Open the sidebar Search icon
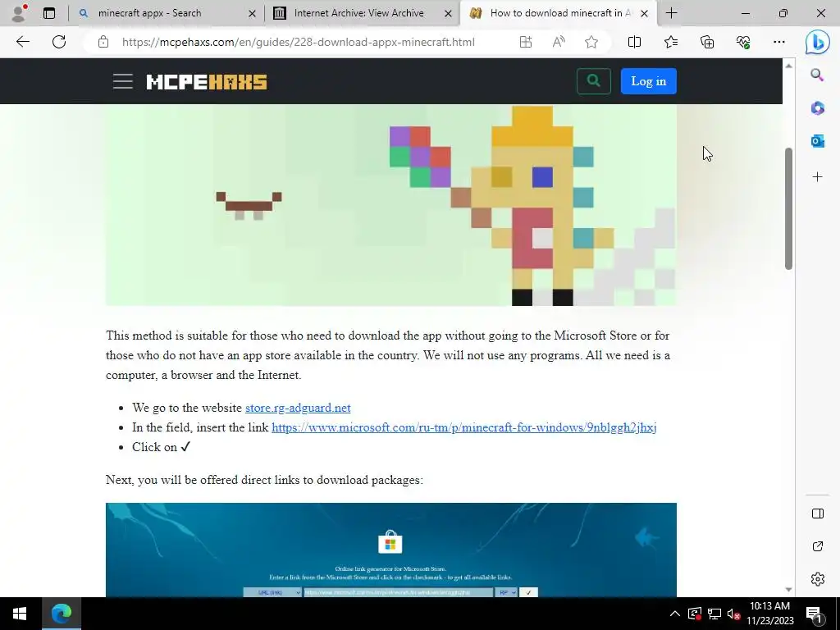840x630 pixels. [817, 75]
